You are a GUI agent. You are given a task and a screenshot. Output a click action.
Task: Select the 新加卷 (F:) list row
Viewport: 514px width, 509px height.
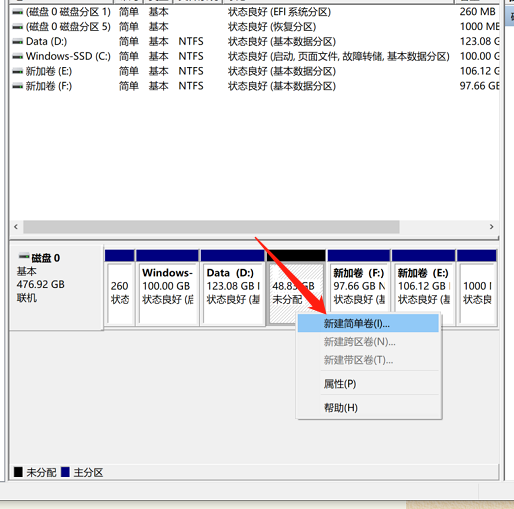click(x=254, y=86)
